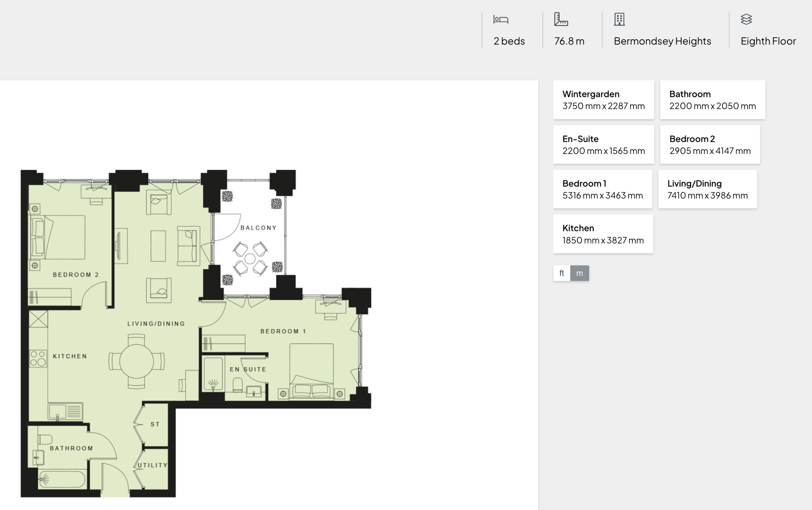This screenshot has width=812, height=510.
Task: Open the Bedroom 1 dimensions card
Action: [x=602, y=189]
